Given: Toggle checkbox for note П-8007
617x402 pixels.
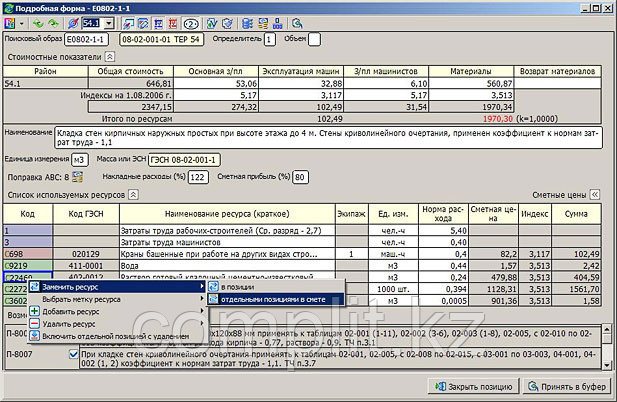Looking at the screenshot, I should (73, 354).
